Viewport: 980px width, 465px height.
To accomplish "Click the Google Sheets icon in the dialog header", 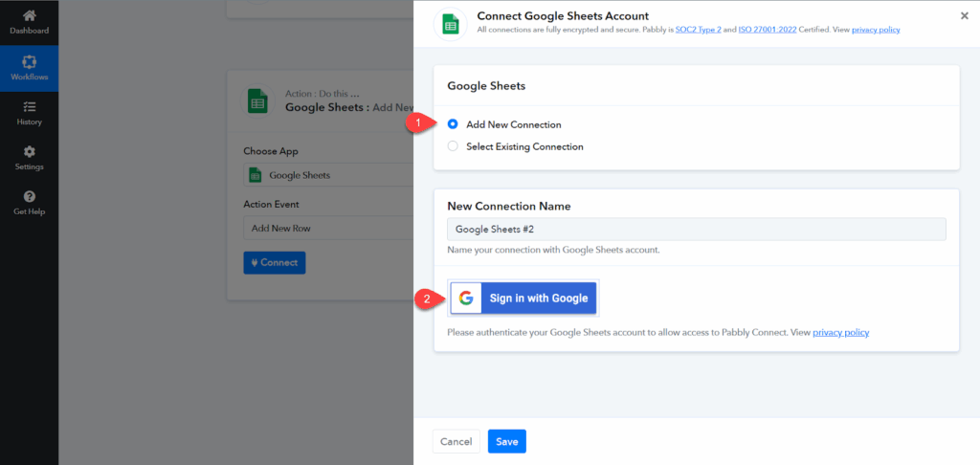I will tap(450, 24).
